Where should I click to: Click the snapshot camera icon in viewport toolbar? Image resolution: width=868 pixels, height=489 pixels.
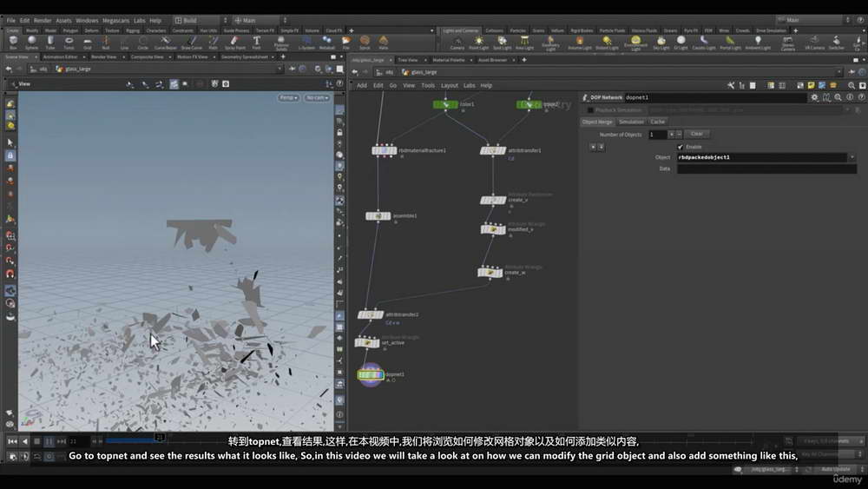[226, 83]
